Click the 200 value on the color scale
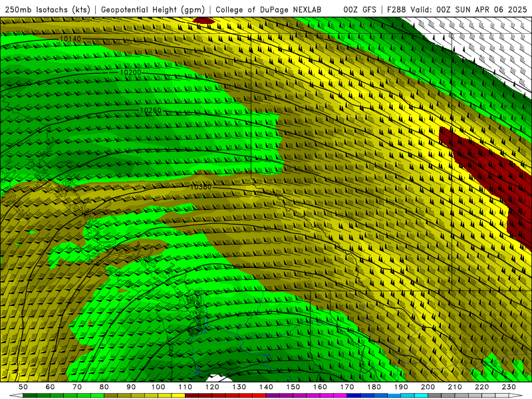The width and height of the screenshot is (532, 399). click(428, 387)
